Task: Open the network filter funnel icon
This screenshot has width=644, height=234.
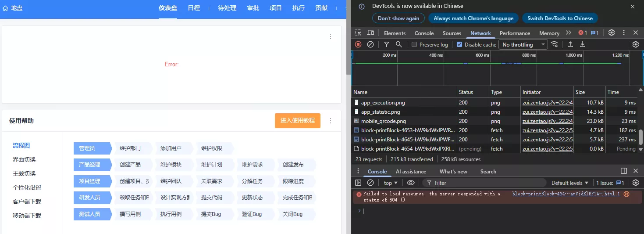Action: pos(387,44)
